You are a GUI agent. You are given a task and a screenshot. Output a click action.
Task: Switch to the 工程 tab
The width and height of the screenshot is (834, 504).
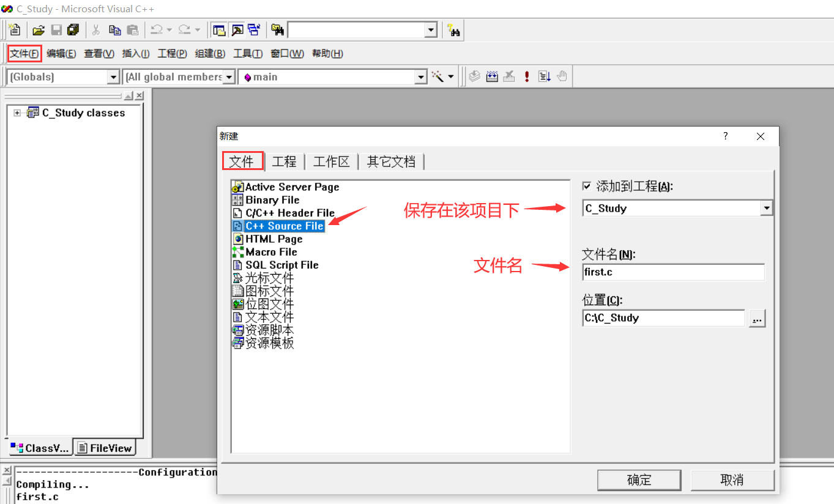(285, 161)
